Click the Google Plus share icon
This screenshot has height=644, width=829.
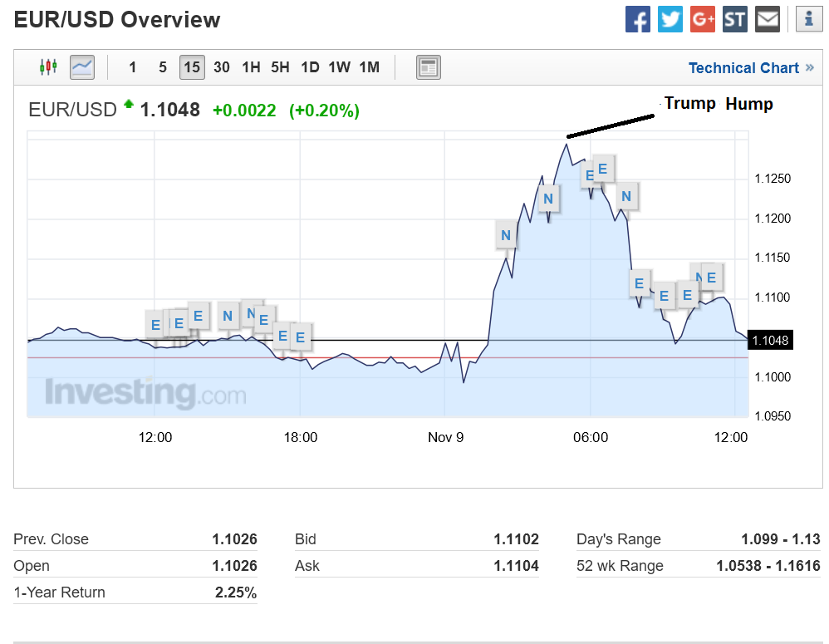click(x=703, y=19)
